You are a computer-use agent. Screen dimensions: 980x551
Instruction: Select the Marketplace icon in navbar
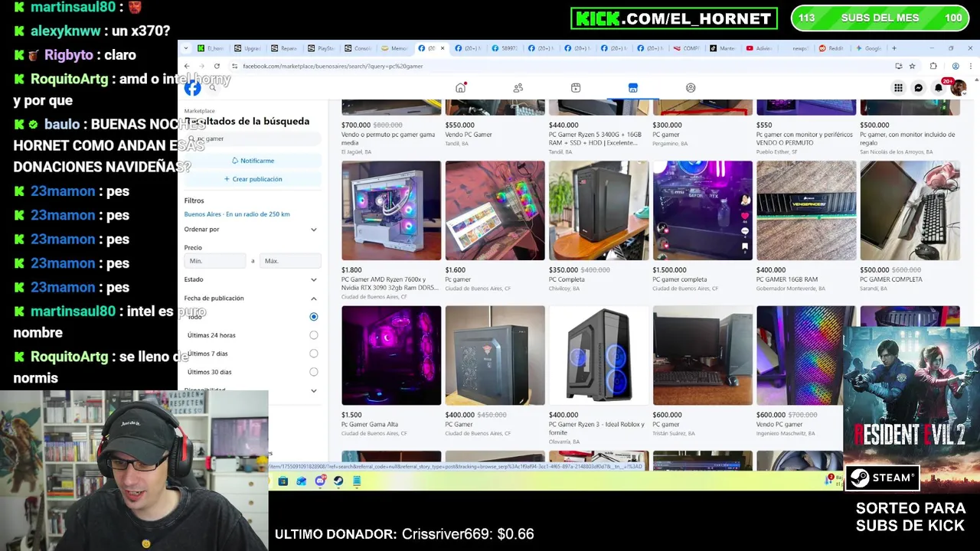pos(633,88)
